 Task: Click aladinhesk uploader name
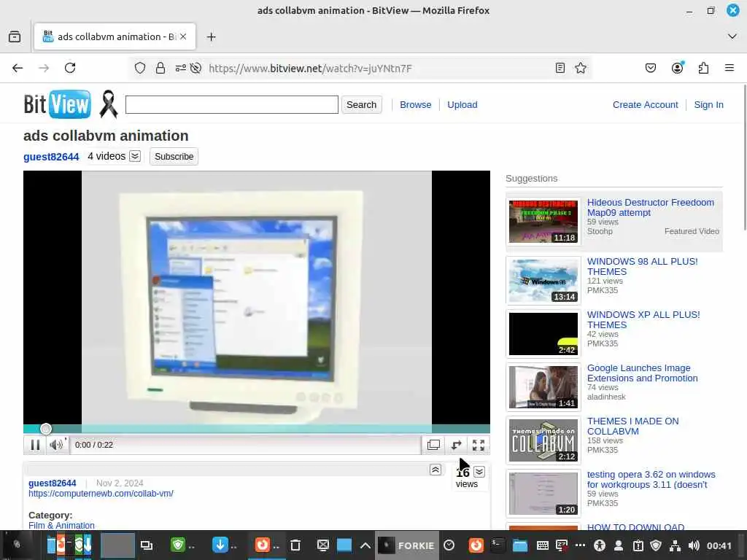point(606,397)
